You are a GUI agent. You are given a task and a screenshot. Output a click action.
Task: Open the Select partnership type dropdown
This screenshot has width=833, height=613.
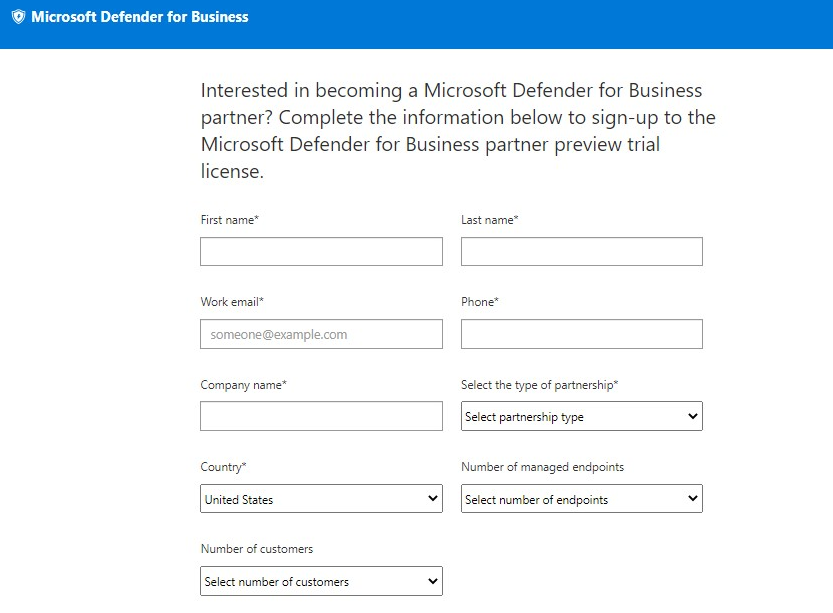tap(582, 416)
